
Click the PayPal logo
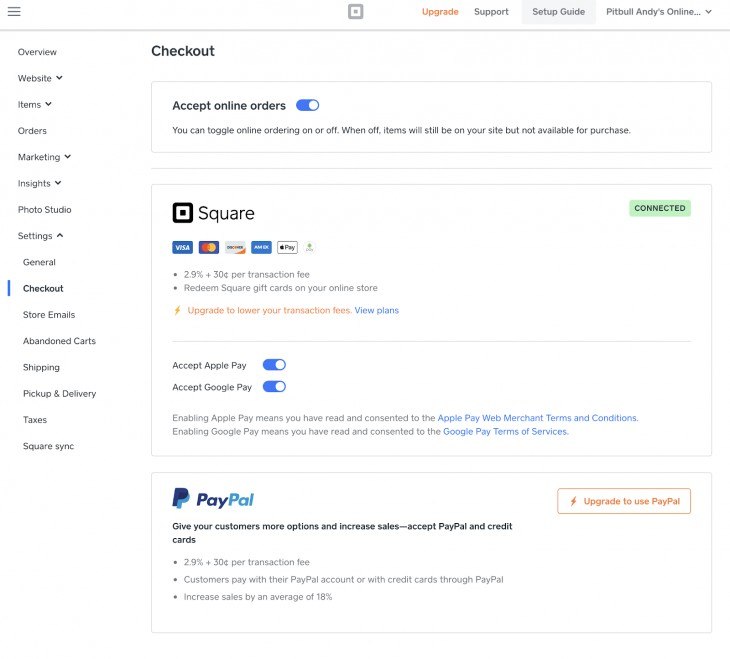tap(213, 499)
